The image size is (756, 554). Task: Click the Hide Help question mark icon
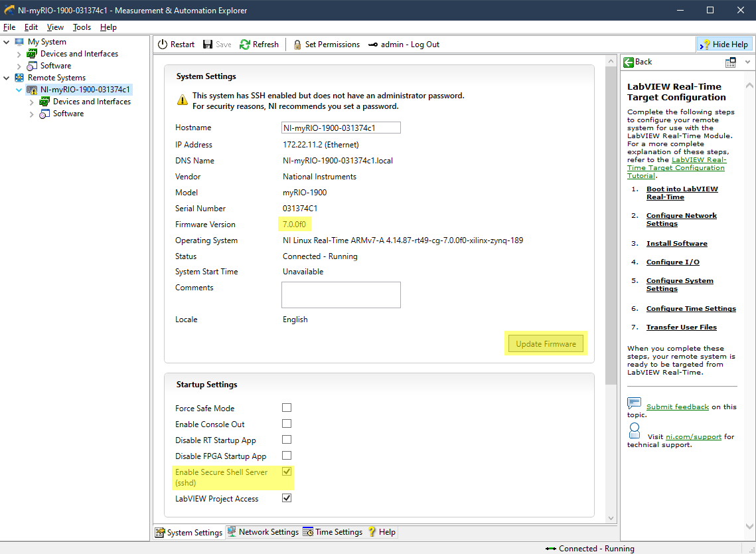tap(705, 45)
